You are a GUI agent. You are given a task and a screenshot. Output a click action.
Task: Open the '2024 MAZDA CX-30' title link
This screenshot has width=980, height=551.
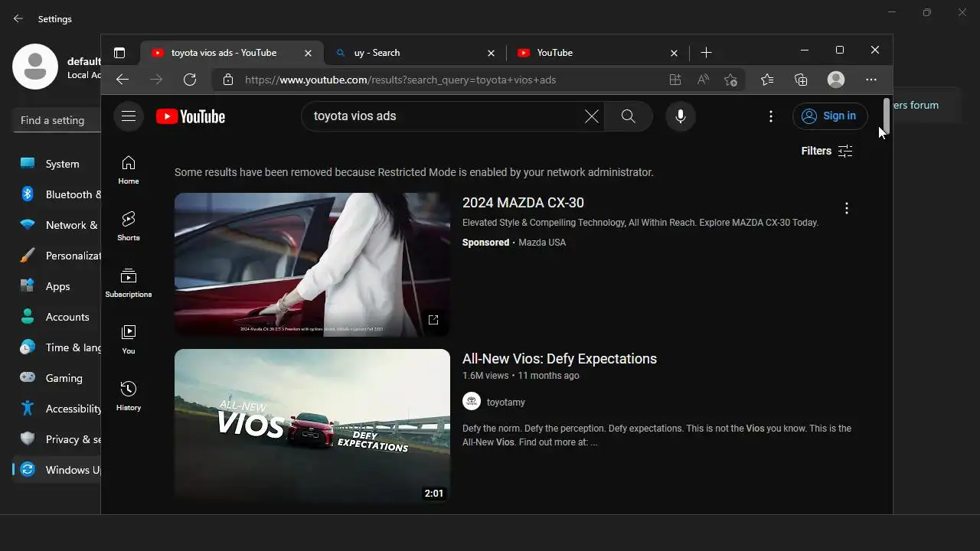[523, 203]
